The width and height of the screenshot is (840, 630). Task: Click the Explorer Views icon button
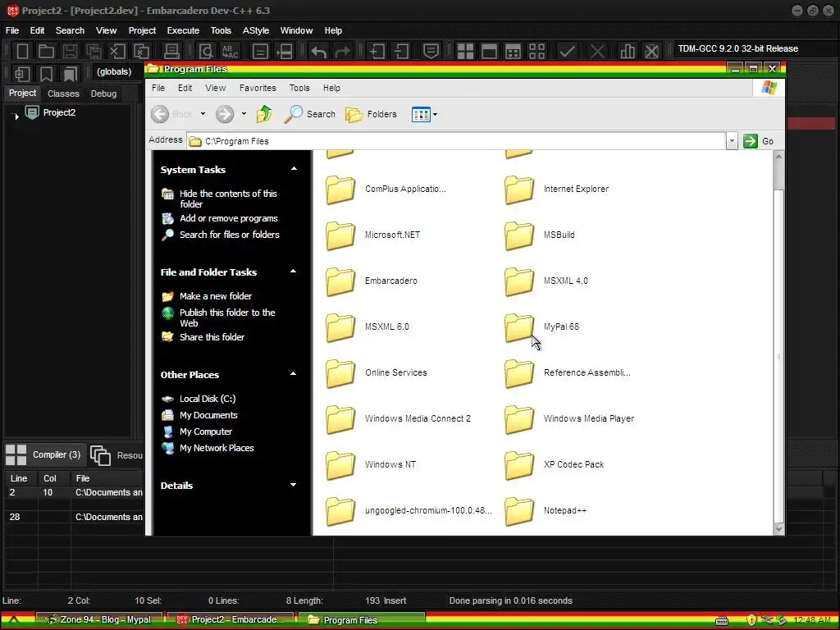(421, 114)
